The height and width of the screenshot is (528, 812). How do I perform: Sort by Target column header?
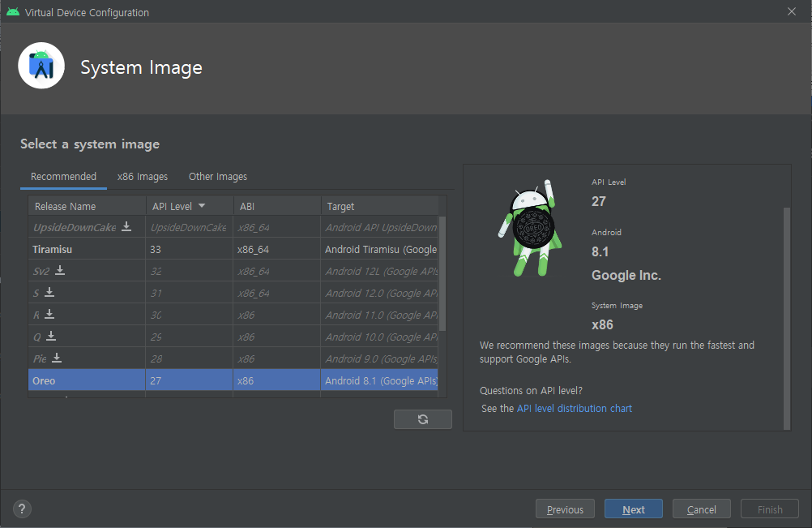(x=379, y=206)
